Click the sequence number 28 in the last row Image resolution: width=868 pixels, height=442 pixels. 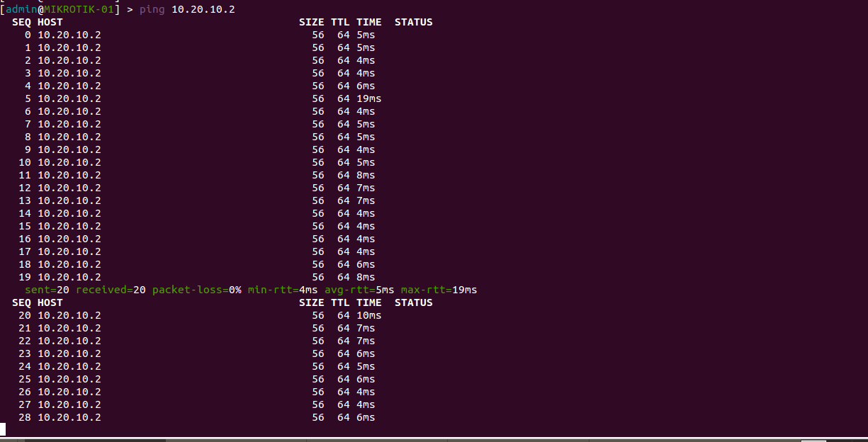coord(25,417)
